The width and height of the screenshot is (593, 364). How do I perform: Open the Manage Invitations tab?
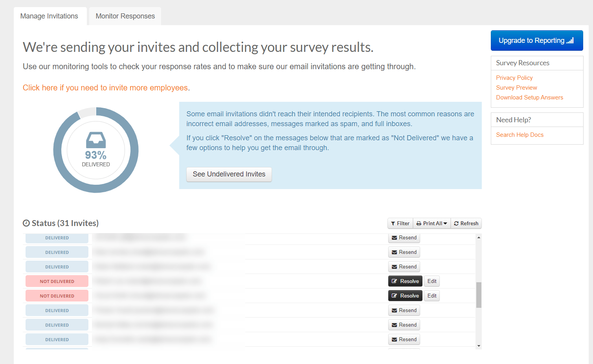pos(49,16)
